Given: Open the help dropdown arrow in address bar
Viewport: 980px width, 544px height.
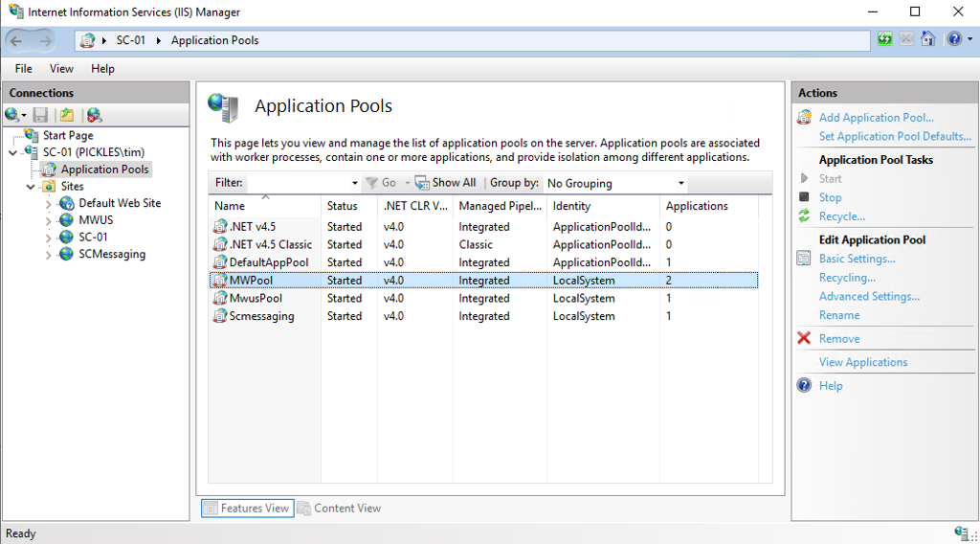Looking at the screenshot, I should [970, 38].
